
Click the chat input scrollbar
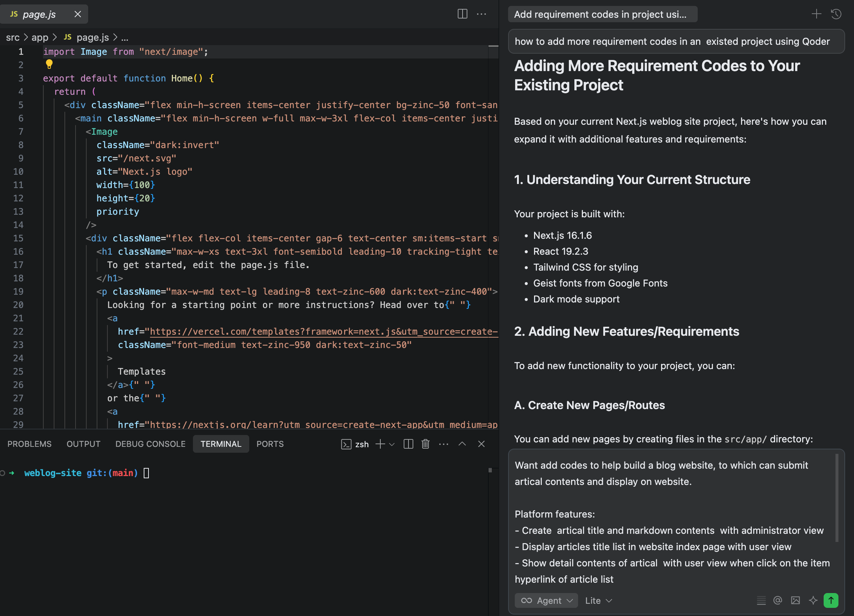pyautogui.click(x=837, y=498)
